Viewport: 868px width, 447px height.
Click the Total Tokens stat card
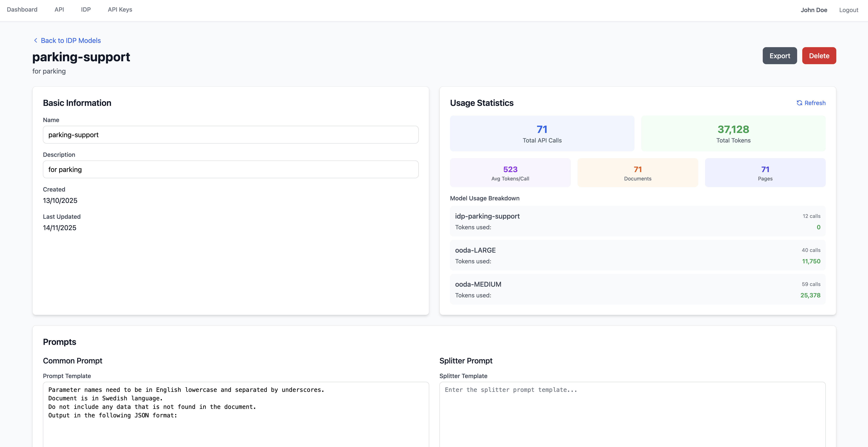point(733,133)
